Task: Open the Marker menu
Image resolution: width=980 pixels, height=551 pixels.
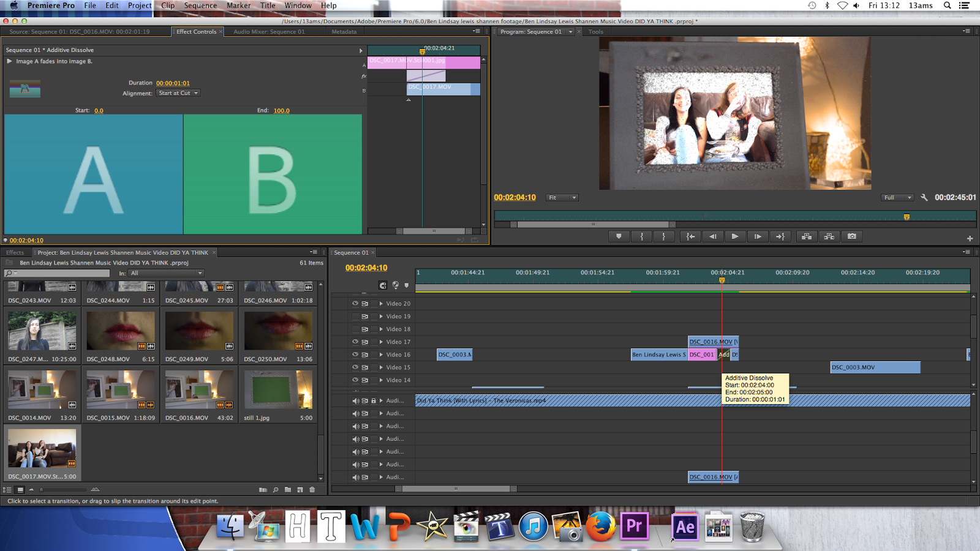Action: click(238, 6)
